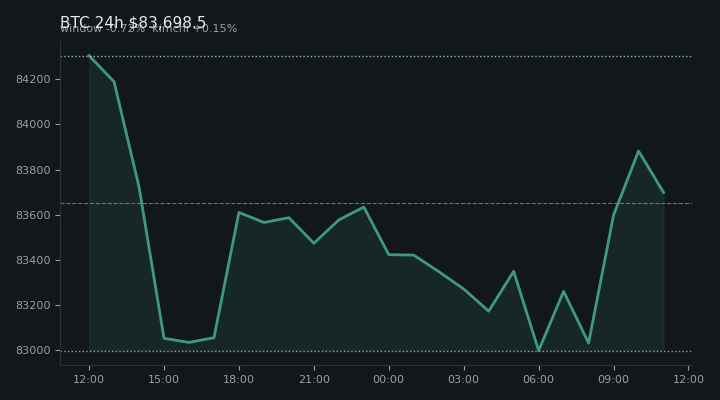The image size is (720, 400).
Task: Click the 00:00 x-axis label
Action: (x=388, y=379)
